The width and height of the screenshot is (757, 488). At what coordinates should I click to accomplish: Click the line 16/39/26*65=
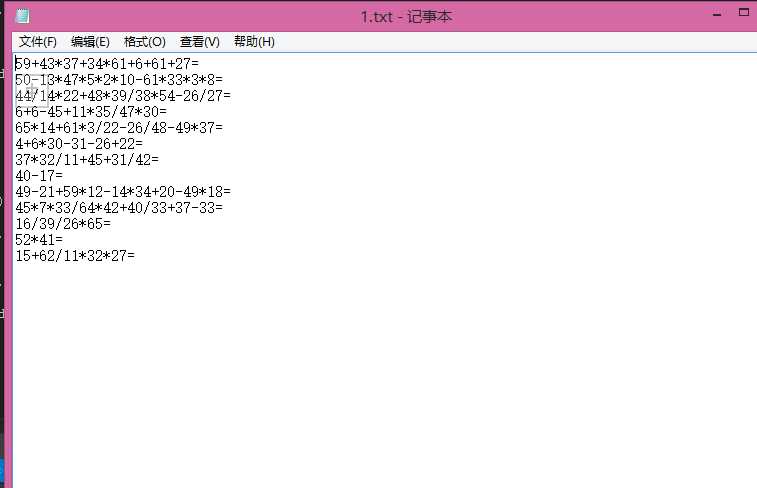[x=63, y=223]
